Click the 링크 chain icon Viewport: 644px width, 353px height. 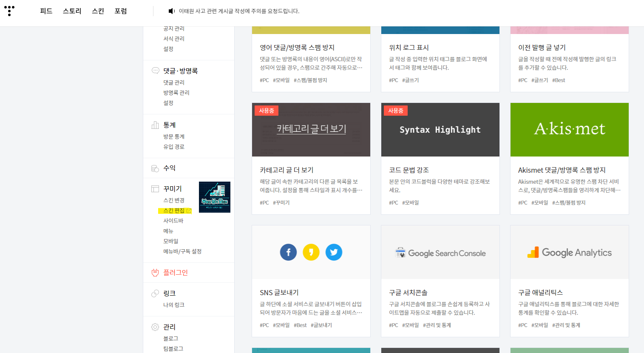click(155, 293)
